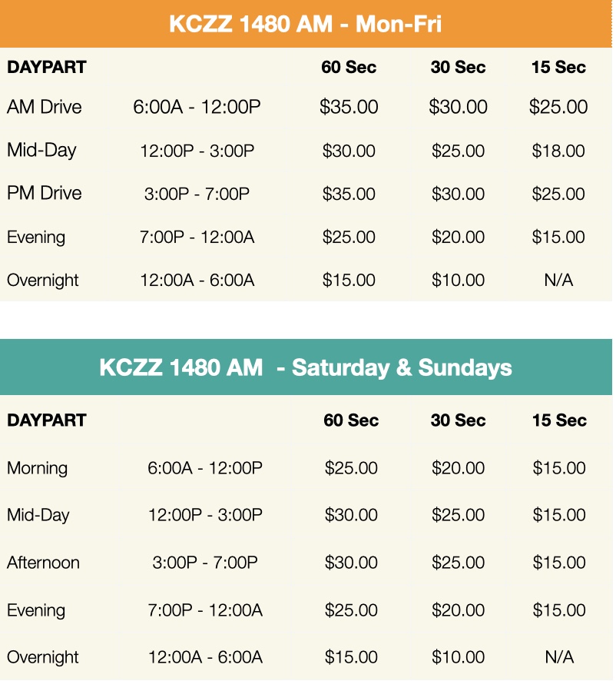Select the PM Drive daypart label
The image size is (616, 681).
(45, 194)
